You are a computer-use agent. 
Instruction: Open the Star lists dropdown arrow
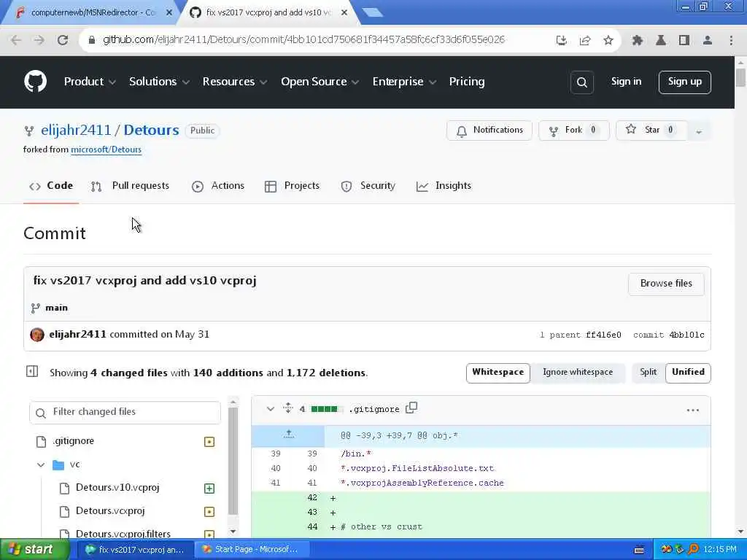(698, 131)
